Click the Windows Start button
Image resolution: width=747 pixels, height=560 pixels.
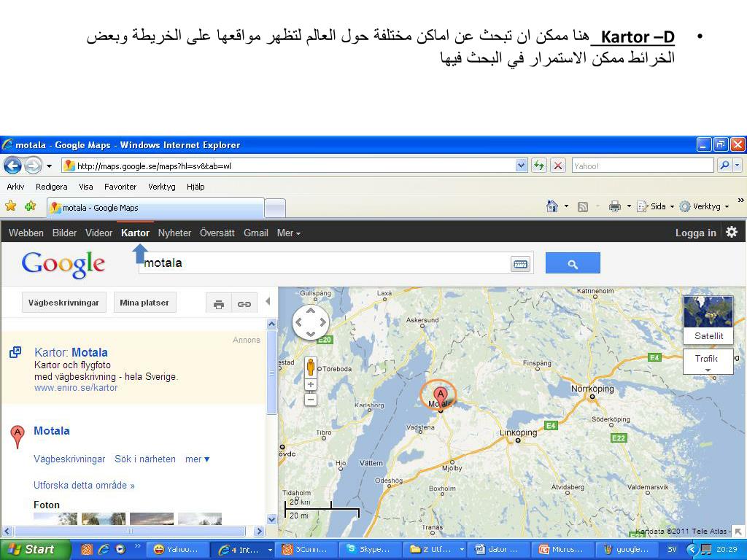(x=36, y=550)
